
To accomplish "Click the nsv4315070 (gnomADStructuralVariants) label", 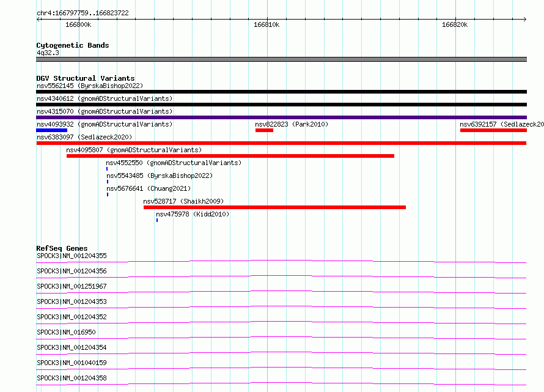I will pos(105,111).
